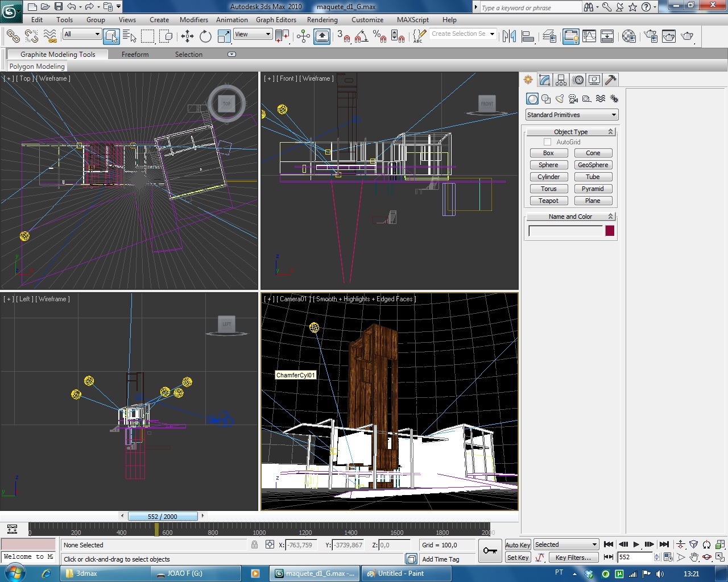Switch to the Modify command panel

click(x=545, y=80)
